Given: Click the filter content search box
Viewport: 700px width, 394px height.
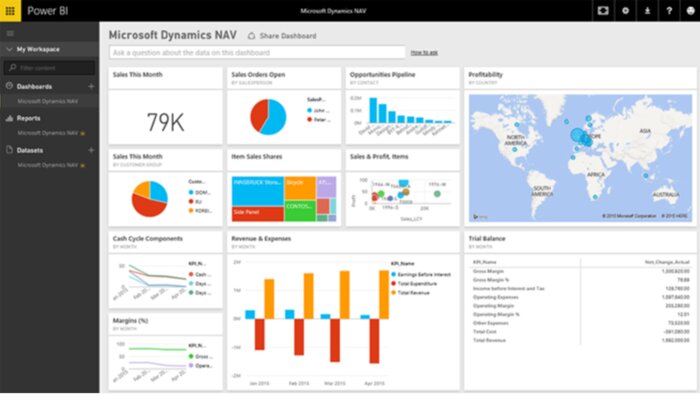Looking at the screenshot, I should tap(50, 68).
